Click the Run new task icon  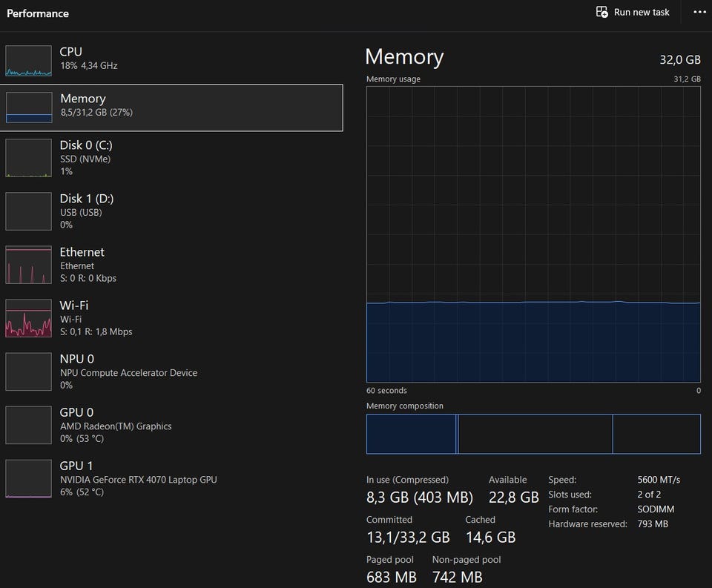tap(602, 13)
